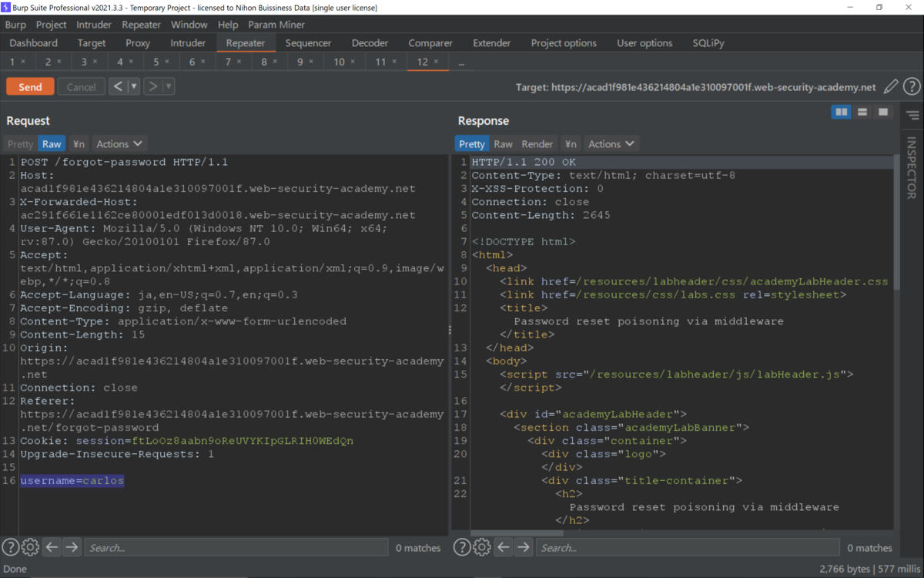Open the Project options tab
The image size is (924, 578).
pos(564,43)
